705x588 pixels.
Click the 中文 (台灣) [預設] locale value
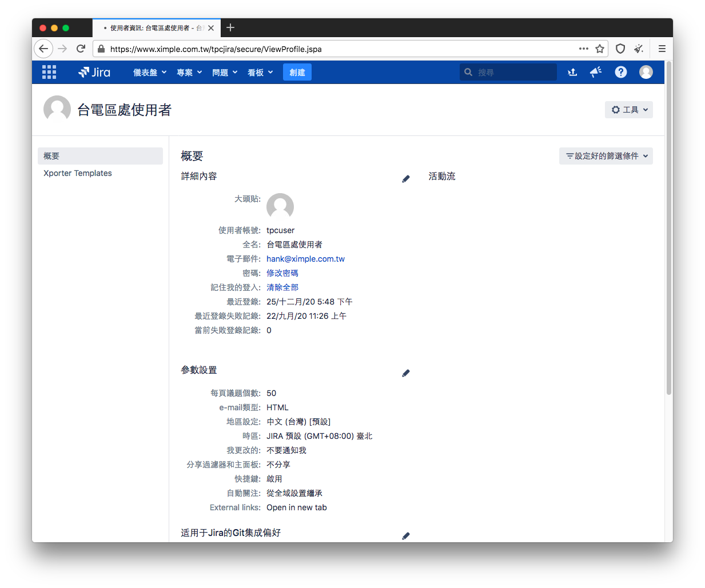click(298, 422)
